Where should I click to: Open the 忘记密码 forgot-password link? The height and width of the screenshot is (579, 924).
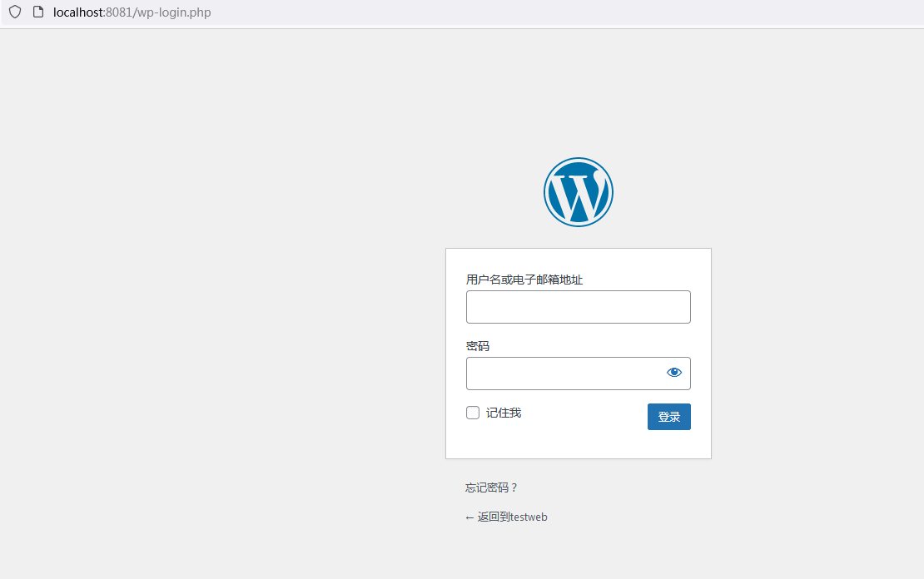(489, 487)
